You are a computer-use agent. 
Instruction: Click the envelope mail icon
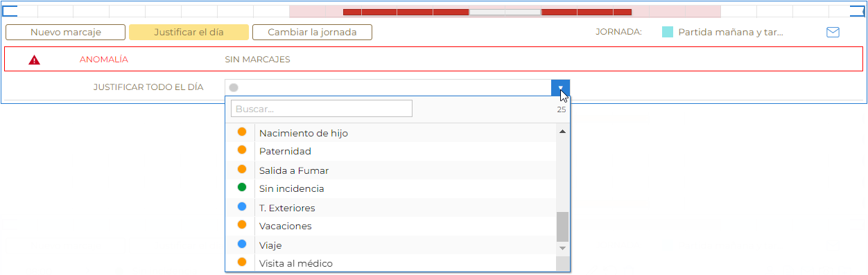coord(833,33)
